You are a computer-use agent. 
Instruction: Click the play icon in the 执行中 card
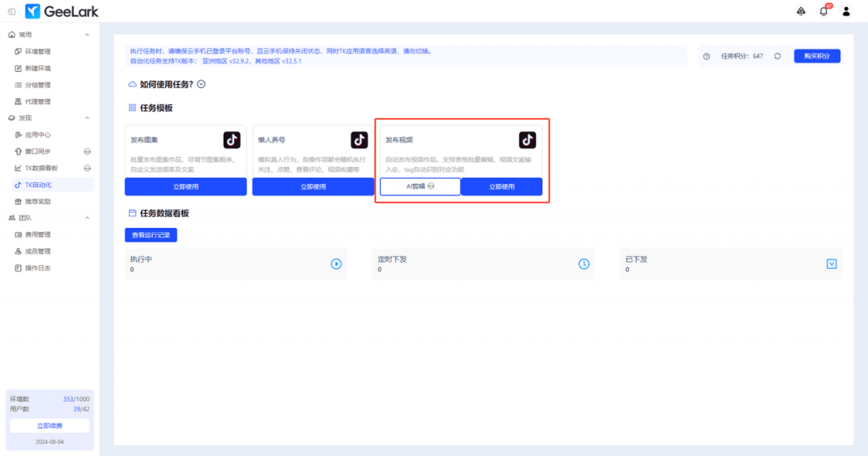tap(336, 264)
